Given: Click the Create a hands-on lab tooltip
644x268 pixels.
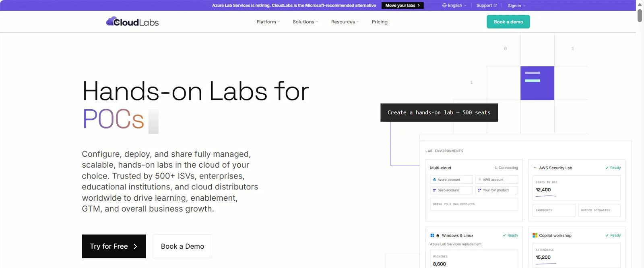Looking at the screenshot, I should click(x=439, y=112).
